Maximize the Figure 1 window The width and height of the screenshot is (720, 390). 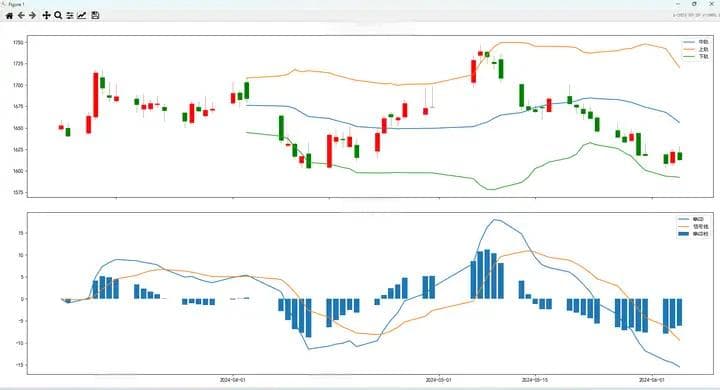[x=694, y=4]
